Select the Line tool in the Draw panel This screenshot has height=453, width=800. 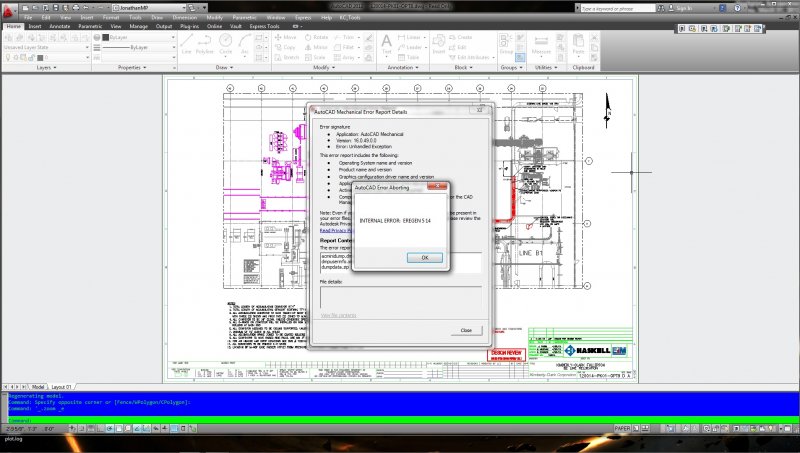(x=187, y=43)
